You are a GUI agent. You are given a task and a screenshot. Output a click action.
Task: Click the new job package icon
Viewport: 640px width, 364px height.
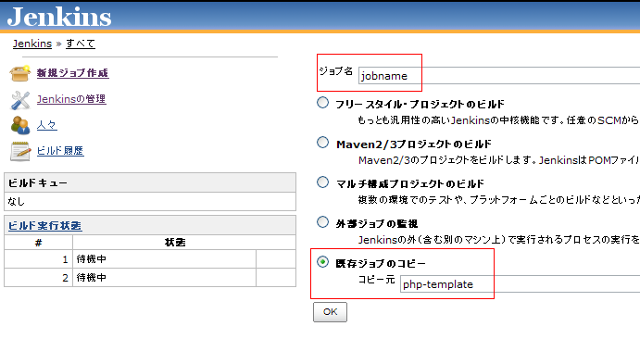click(20, 73)
